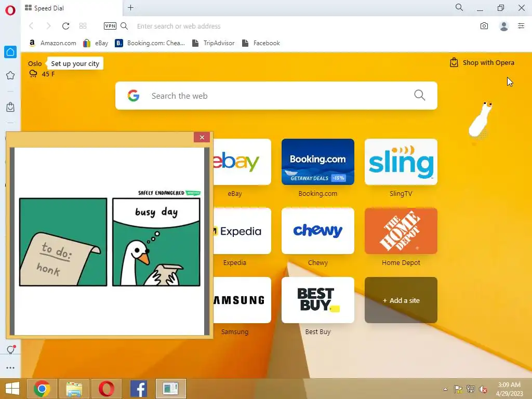The height and width of the screenshot is (399, 532).
Task: Open eBay bookmark in bookmarks bar
Action: click(x=96, y=43)
